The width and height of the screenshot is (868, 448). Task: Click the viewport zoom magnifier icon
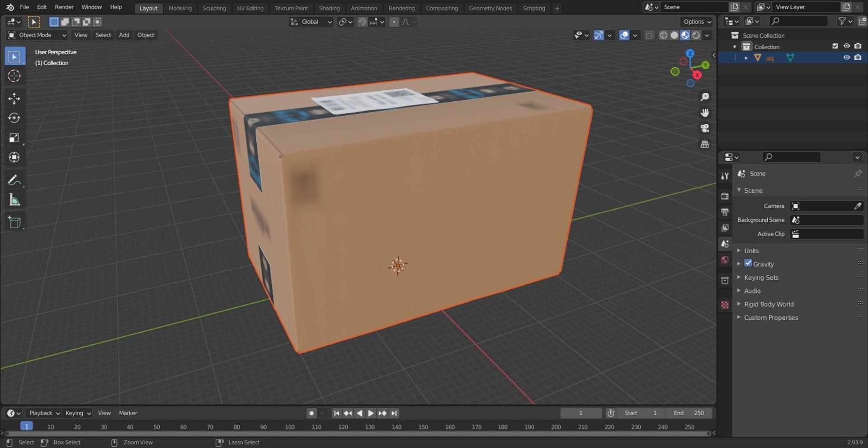tap(704, 97)
